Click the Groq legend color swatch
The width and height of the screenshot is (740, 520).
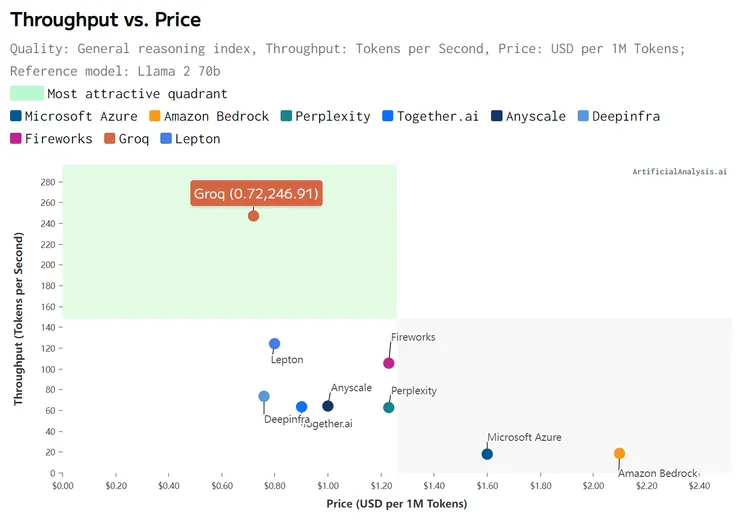click(111, 139)
